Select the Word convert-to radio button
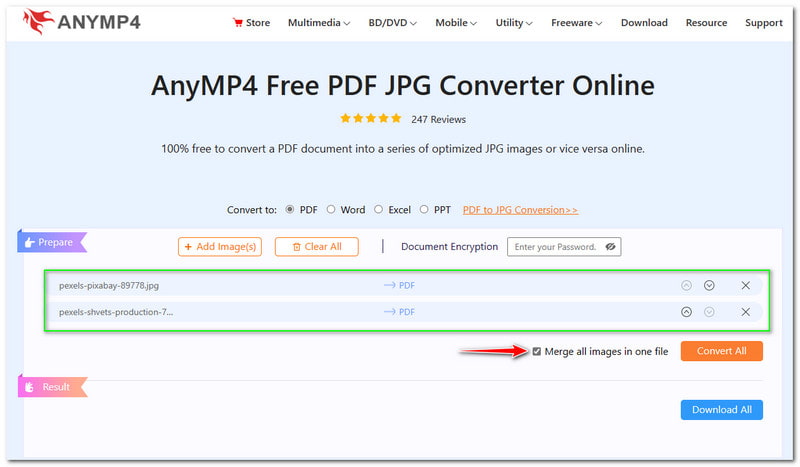The image size is (800, 467). coord(331,209)
